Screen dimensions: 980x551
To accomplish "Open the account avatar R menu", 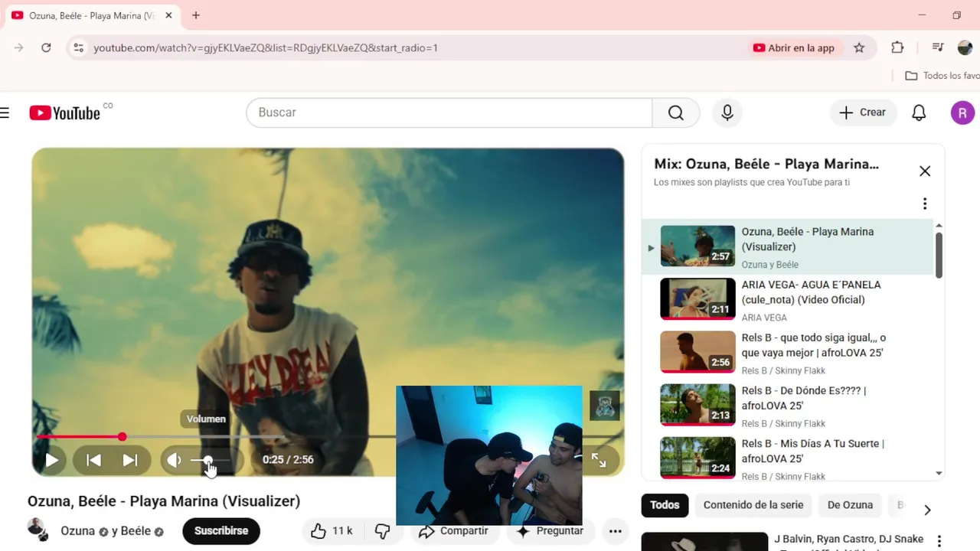I will pos(962,113).
